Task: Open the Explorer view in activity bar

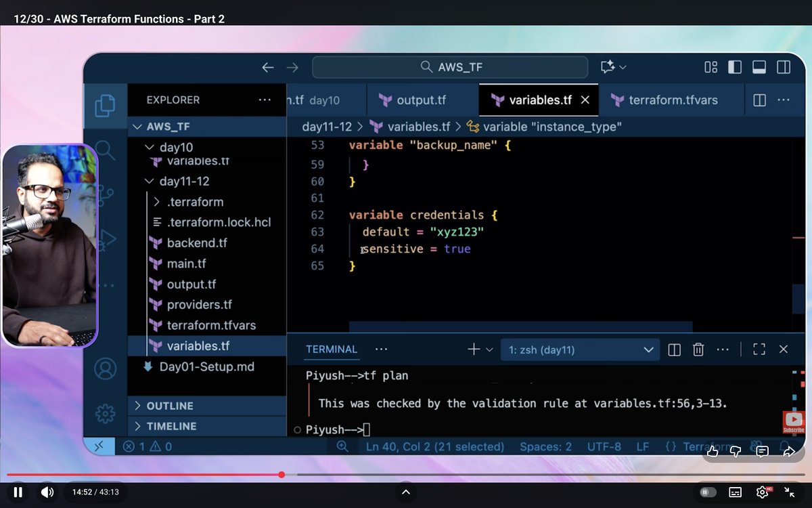Action: [x=105, y=105]
